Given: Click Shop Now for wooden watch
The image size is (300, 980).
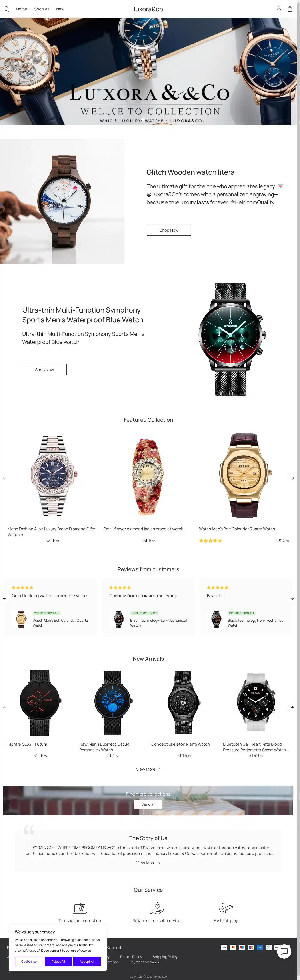Looking at the screenshot, I should point(169,230).
